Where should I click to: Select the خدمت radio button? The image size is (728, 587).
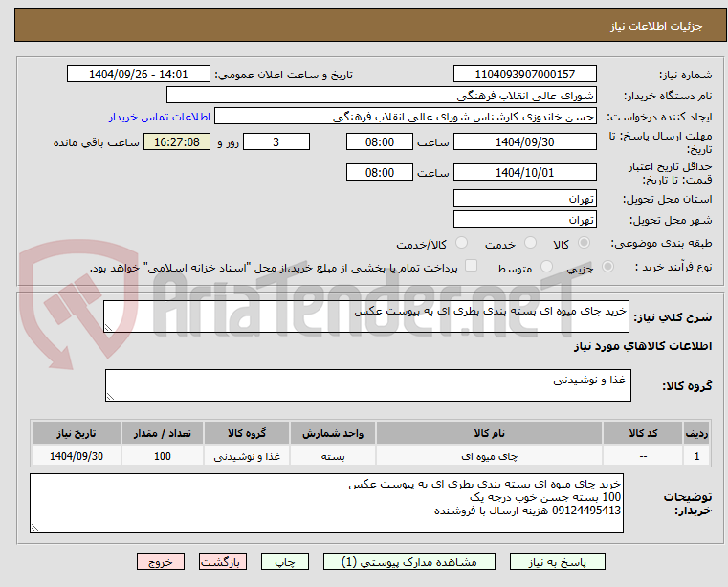pyautogui.click(x=530, y=243)
